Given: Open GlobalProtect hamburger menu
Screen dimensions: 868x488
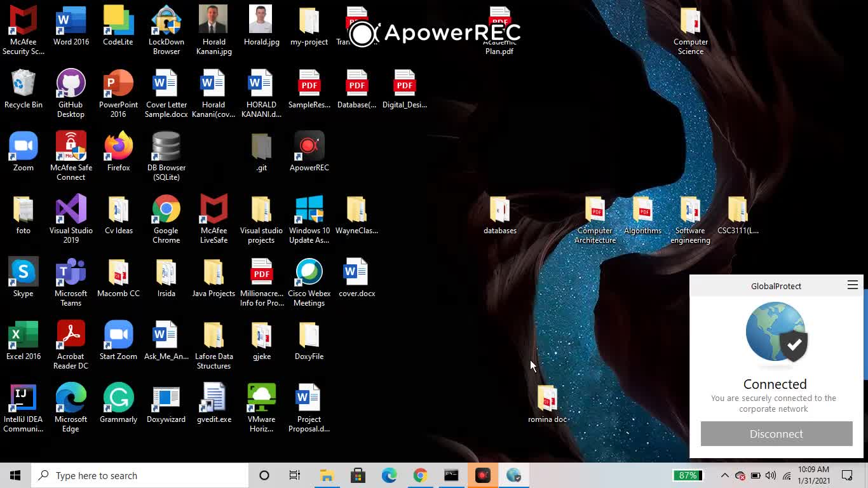Looking at the screenshot, I should [x=853, y=285].
